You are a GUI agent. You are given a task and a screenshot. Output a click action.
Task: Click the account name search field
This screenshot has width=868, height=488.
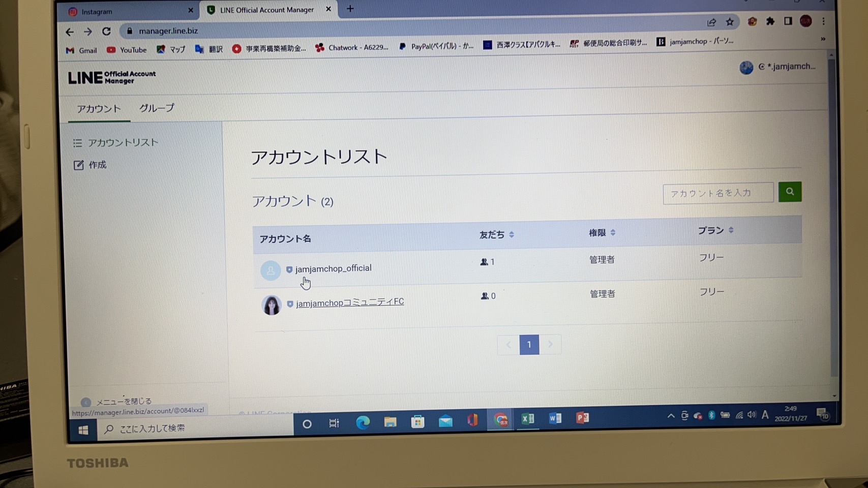point(718,193)
